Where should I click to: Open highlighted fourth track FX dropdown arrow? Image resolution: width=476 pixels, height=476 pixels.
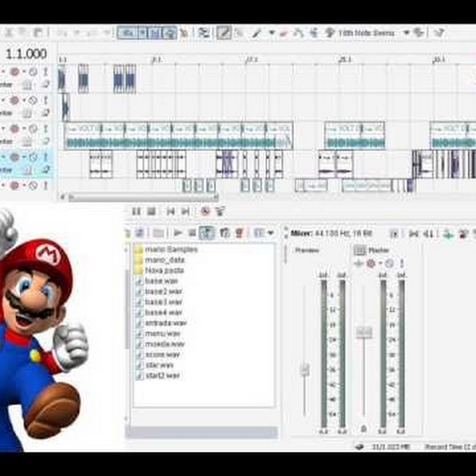24,157
